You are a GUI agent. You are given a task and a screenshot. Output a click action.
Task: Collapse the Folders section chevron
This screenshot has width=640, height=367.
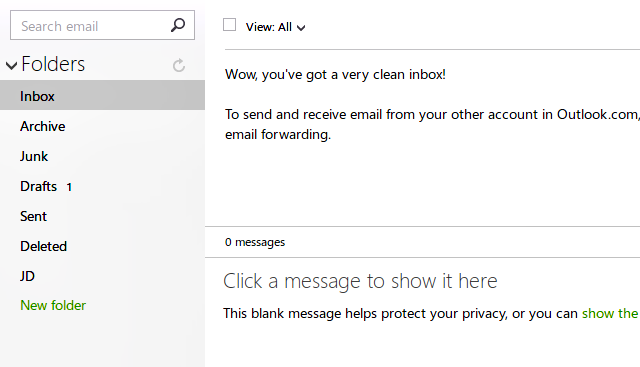point(11,65)
